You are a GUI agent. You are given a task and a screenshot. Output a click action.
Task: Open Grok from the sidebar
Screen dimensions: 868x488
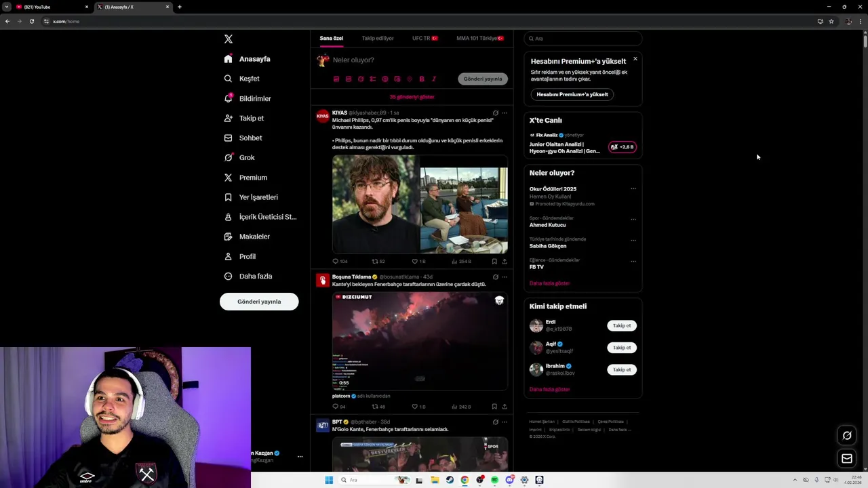pos(239,157)
